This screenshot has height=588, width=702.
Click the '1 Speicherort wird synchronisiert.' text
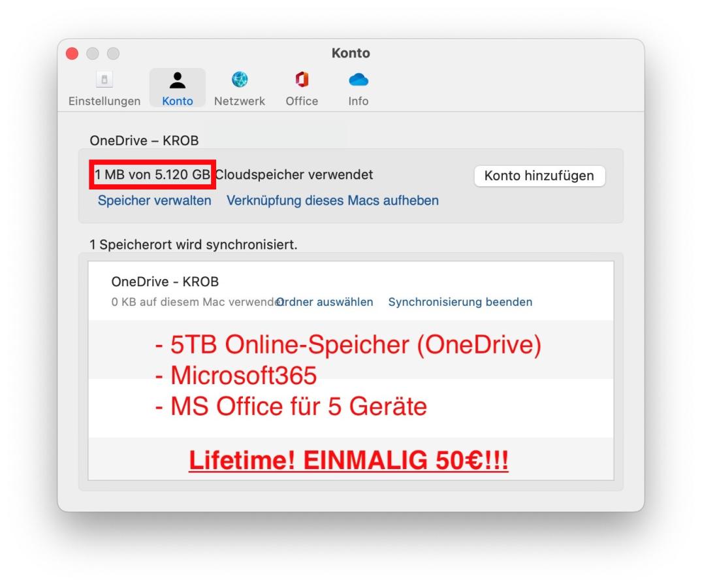point(193,244)
